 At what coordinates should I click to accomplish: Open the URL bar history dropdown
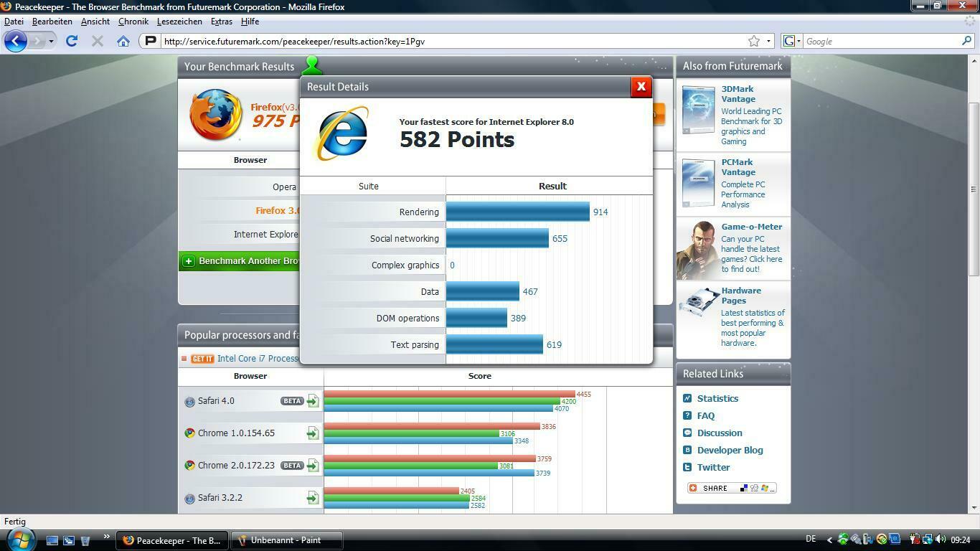(768, 41)
